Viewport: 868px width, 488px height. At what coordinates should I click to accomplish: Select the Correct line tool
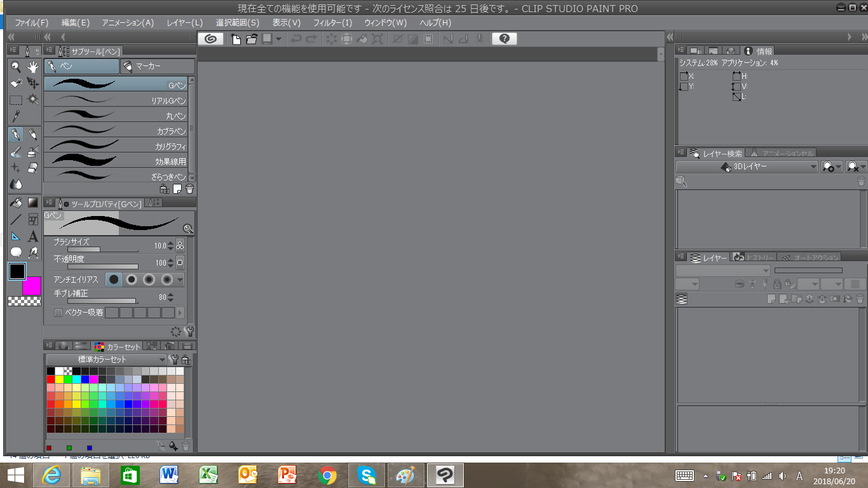coord(33,252)
